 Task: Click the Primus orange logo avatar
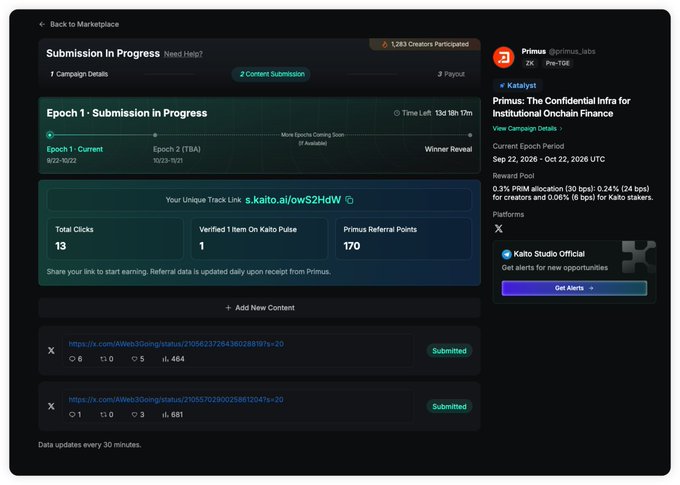tap(503, 57)
